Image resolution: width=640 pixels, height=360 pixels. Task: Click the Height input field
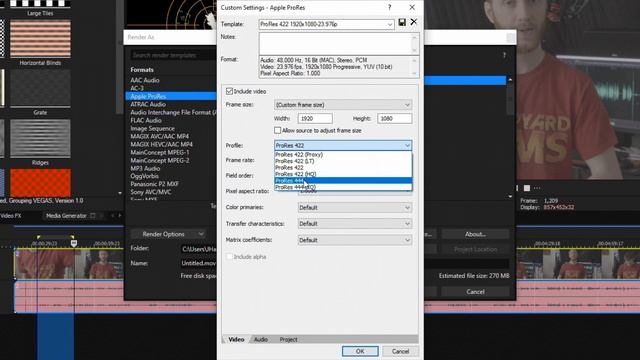(394, 118)
